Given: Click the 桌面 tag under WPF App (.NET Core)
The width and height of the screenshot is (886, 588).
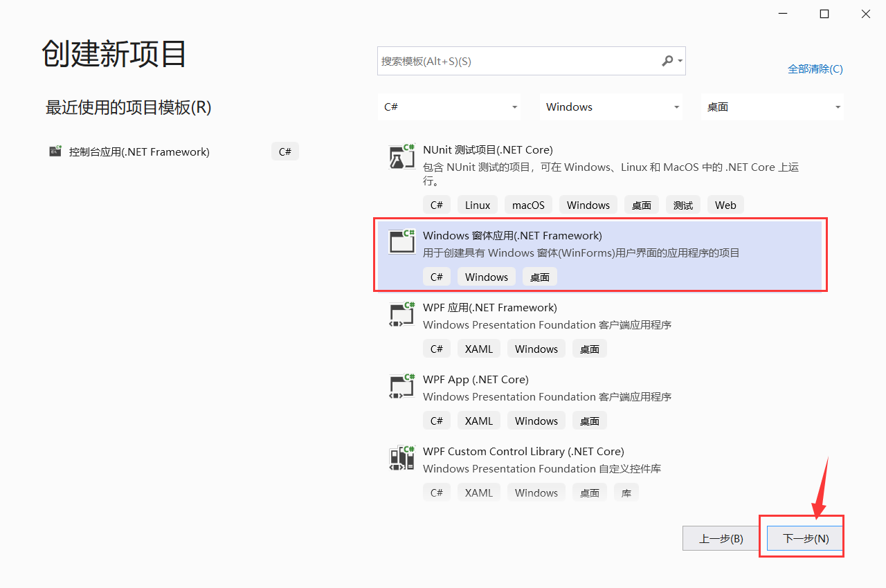Looking at the screenshot, I should [590, 421].
